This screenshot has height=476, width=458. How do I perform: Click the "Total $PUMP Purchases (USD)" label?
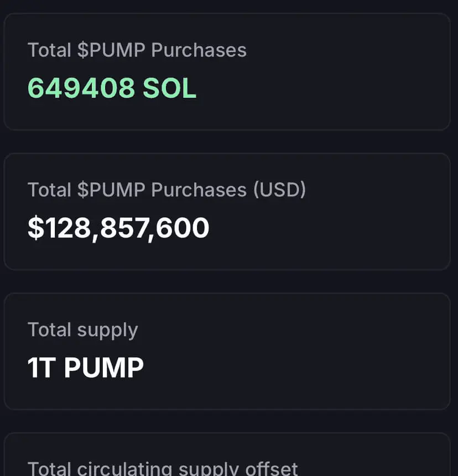click(166, 190)
